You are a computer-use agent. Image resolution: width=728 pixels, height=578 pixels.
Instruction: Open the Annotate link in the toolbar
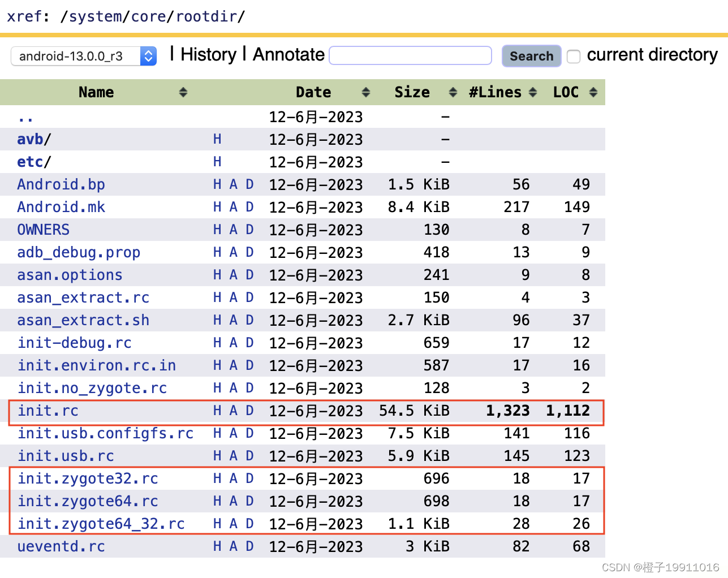pyautogui.click(x=288, y=54)
